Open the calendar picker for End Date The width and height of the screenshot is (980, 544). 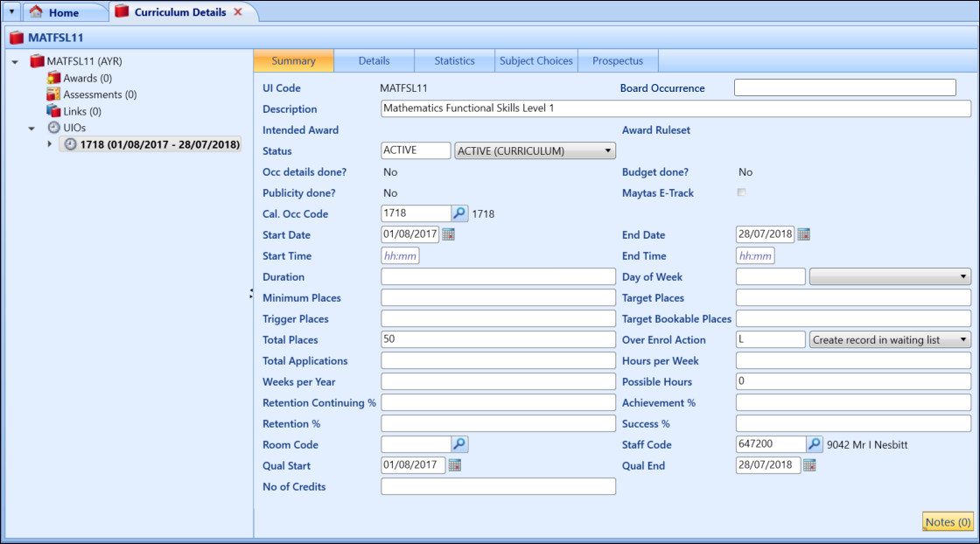pyautogui.click(x=805, y=234)
